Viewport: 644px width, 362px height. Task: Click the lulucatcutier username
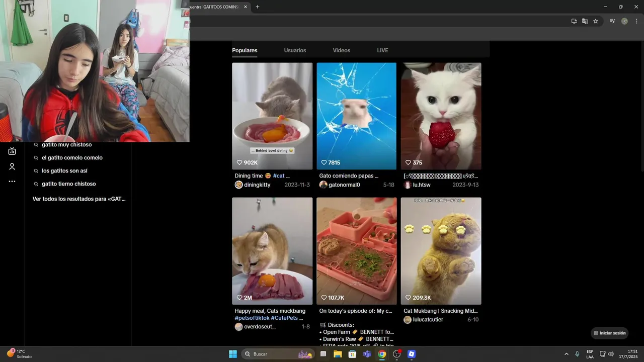(428, 320)
